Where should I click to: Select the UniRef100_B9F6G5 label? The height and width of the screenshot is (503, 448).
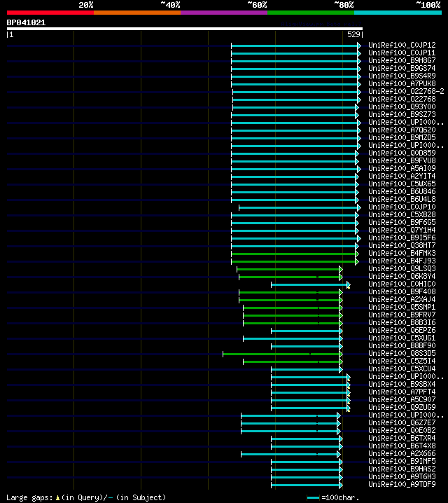tap(402, 222)
